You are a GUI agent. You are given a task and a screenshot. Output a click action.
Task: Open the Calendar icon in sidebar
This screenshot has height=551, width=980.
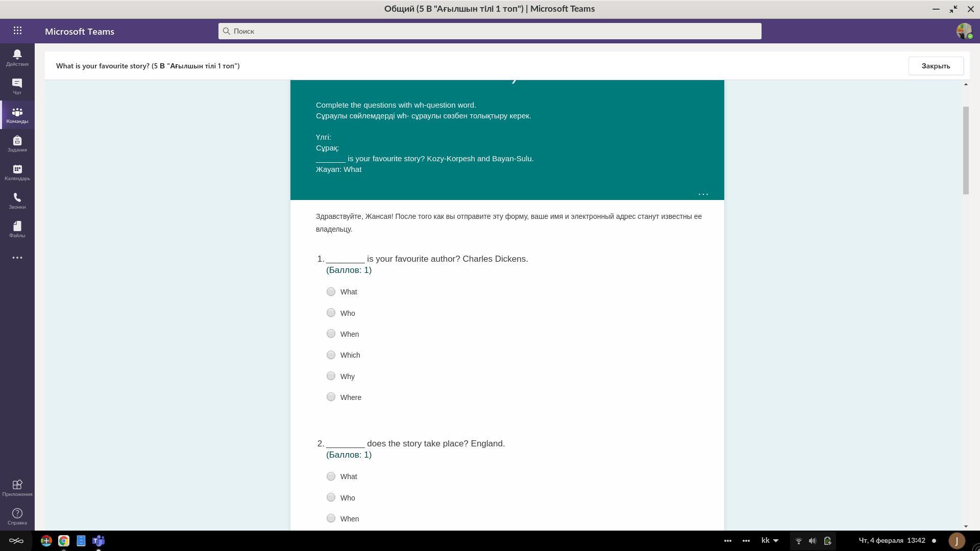pos(17,172)
